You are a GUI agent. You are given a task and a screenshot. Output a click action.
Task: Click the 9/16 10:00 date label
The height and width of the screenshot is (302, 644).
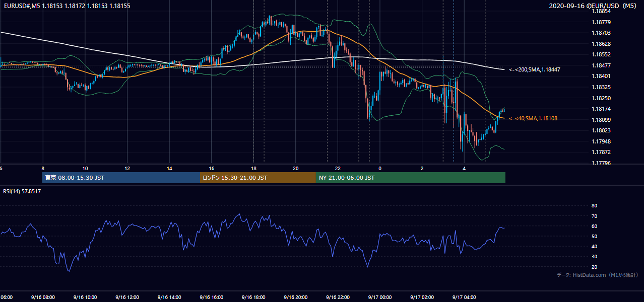(x=85, y=297)
